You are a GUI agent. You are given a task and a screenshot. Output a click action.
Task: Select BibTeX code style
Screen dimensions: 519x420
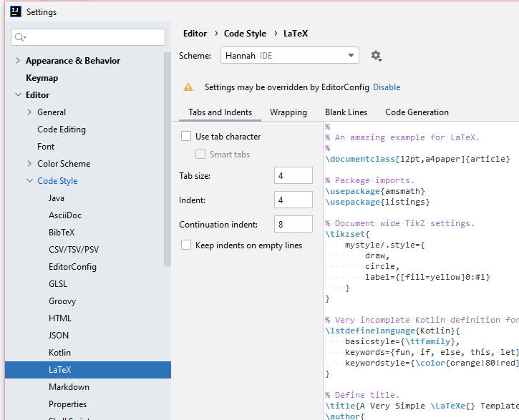point(62,233)
